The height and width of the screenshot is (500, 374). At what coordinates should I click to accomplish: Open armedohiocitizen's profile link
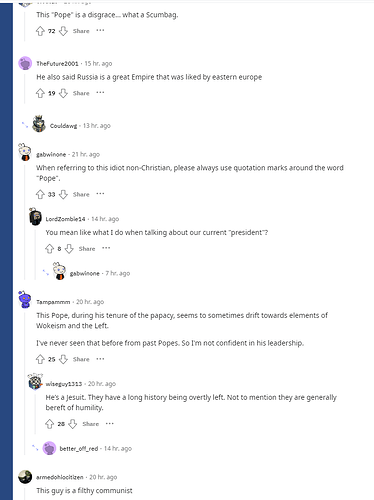tap(60, 477)
